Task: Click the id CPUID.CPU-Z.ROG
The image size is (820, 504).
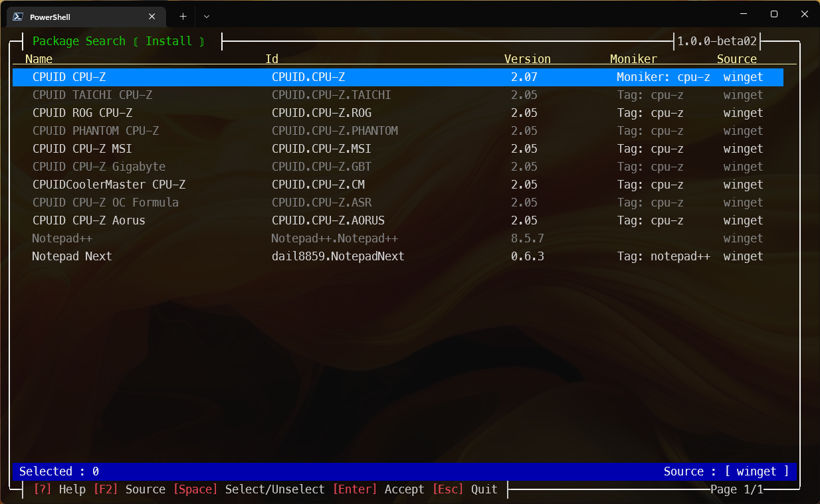Action: [x=322, y=113]
